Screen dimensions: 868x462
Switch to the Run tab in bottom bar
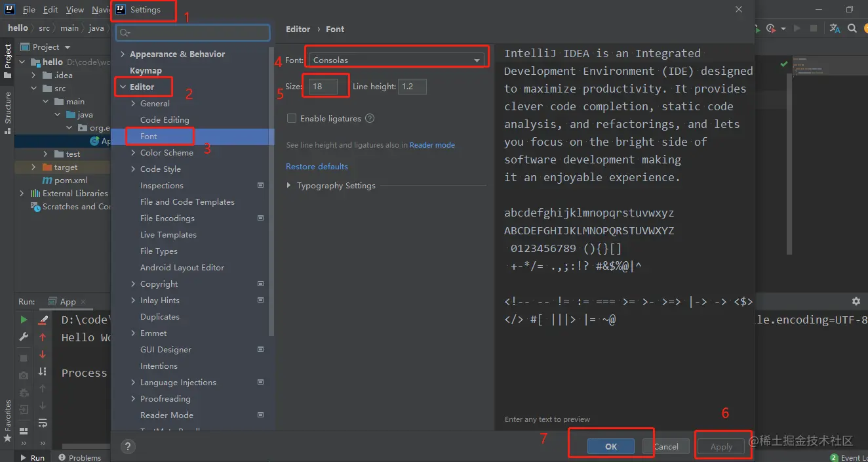tap(32, 457)
